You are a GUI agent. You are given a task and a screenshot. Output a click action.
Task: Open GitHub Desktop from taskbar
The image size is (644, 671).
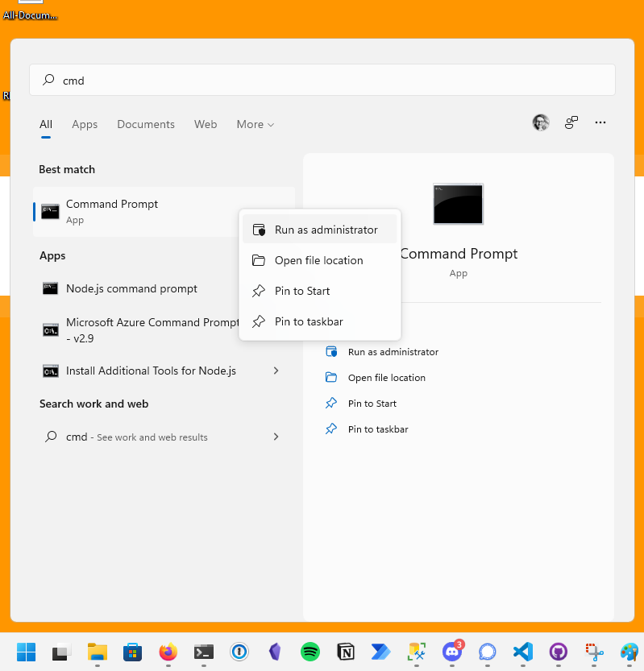click(x=559, y=652)
